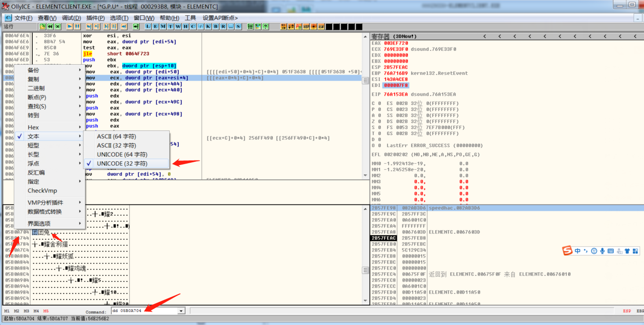
Task: Open CPU window with C toolbar button
Action: [x=193, y=26]
